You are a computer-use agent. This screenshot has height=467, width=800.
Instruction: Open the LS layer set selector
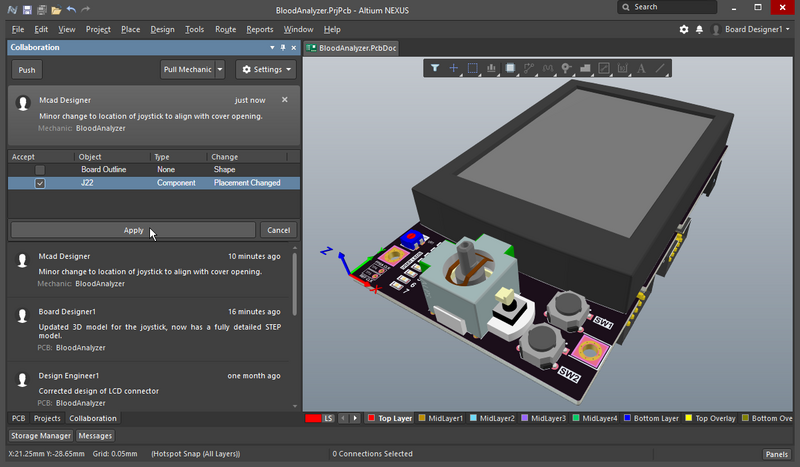coord(328,419)
